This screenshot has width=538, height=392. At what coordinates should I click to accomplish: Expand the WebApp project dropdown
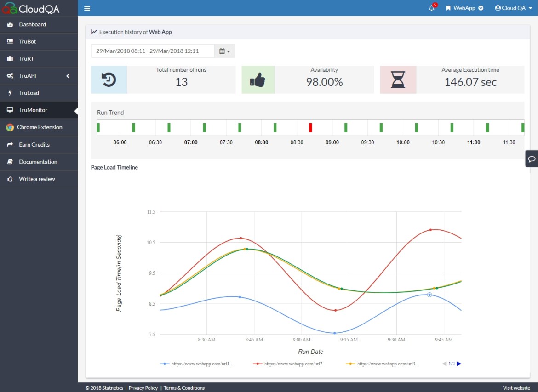click(464, 8)
